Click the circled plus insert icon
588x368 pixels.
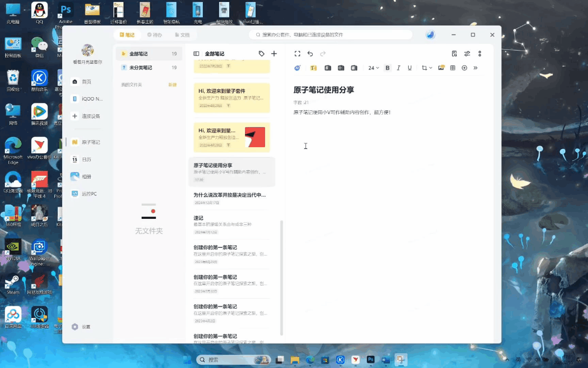[465, 68]
